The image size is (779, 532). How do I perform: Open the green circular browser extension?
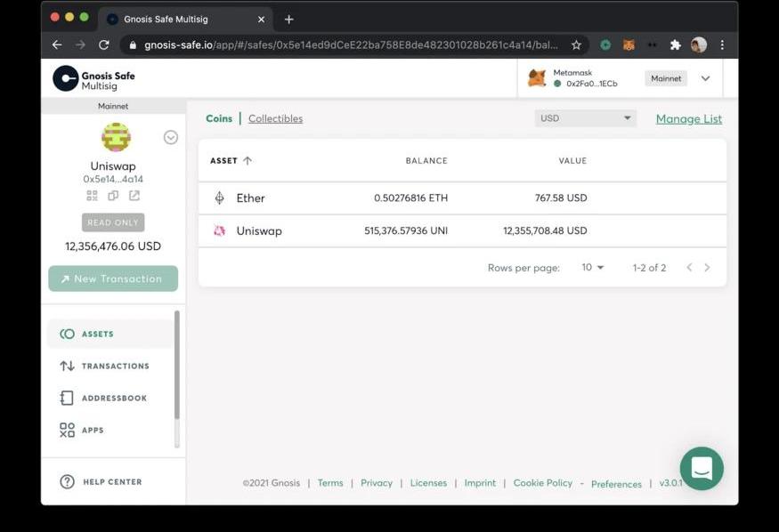[x=605, y=45]
